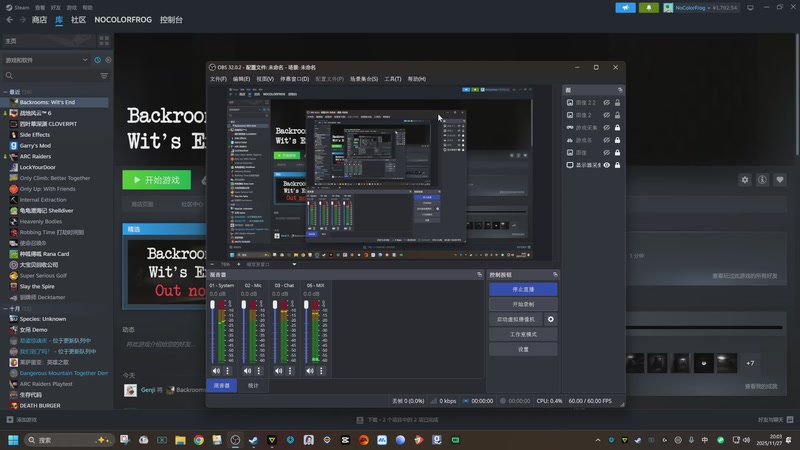The height and width of the screenshot is (450, 800).
Task: Show the 图像 2.2 source in OBS
Action: [x=607, y=103]
